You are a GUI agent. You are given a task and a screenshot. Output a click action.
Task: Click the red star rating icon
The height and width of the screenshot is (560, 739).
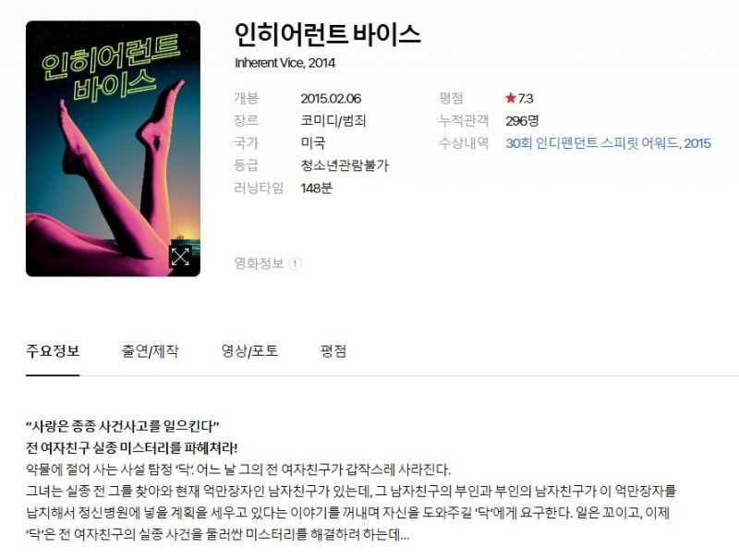[511, 98]
